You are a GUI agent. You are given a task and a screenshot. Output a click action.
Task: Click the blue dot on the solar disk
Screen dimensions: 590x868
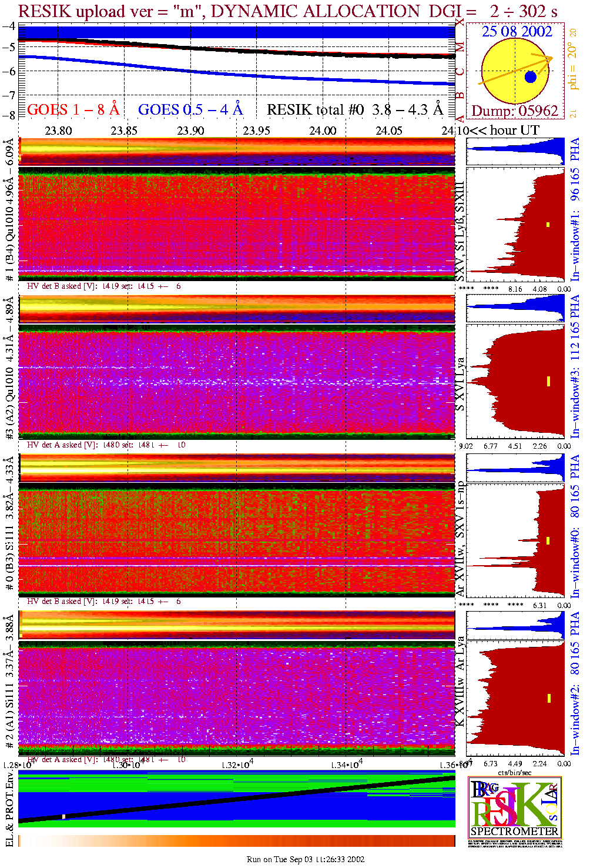click(x=531, y=77)
